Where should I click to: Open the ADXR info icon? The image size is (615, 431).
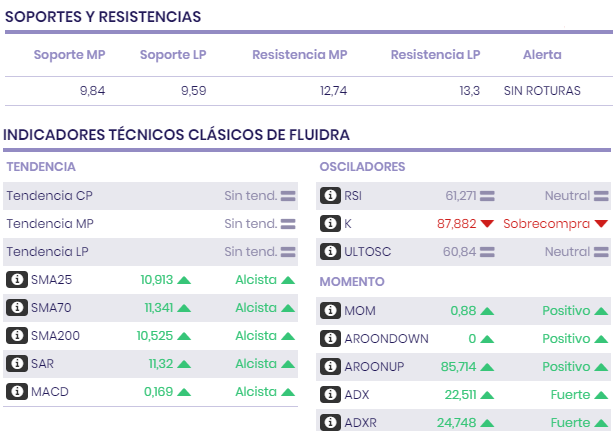point(329,423)
